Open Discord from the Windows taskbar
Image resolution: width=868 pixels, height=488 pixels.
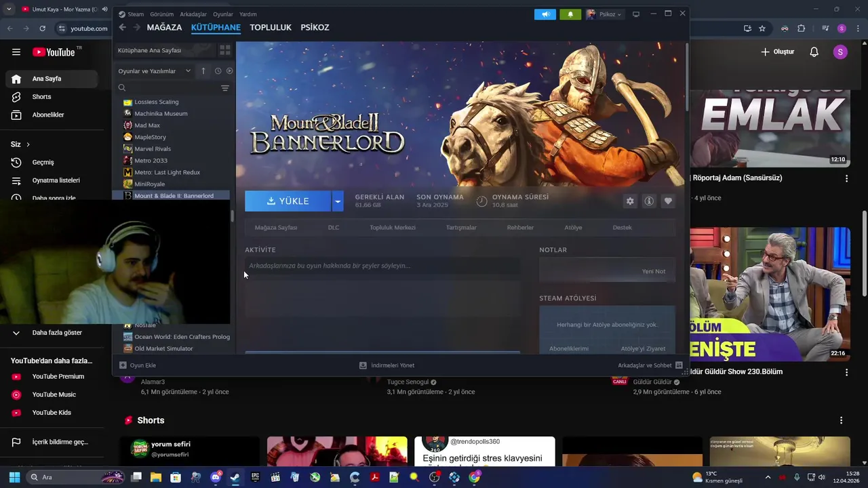coord(216,477)
